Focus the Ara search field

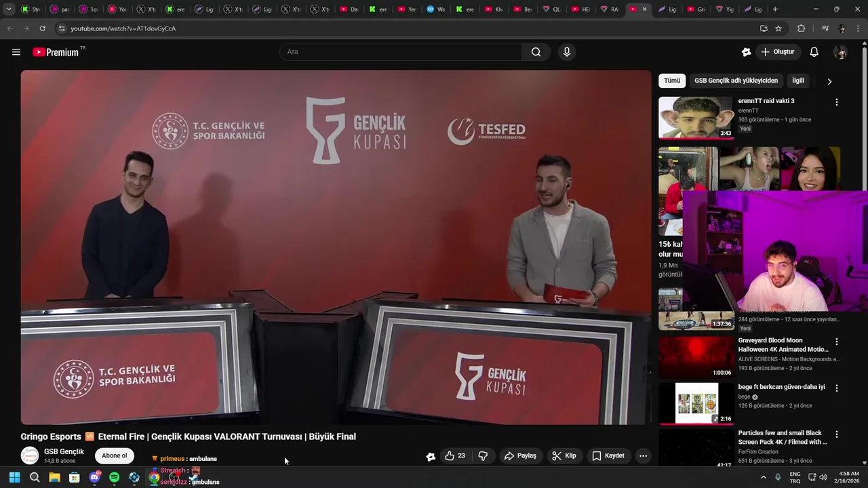401,52
